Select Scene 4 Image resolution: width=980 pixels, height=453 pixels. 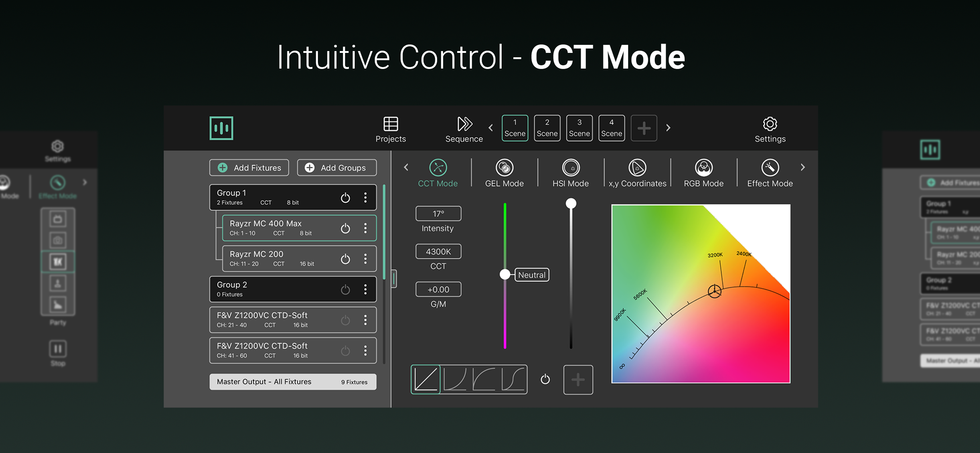pos(611,128)
